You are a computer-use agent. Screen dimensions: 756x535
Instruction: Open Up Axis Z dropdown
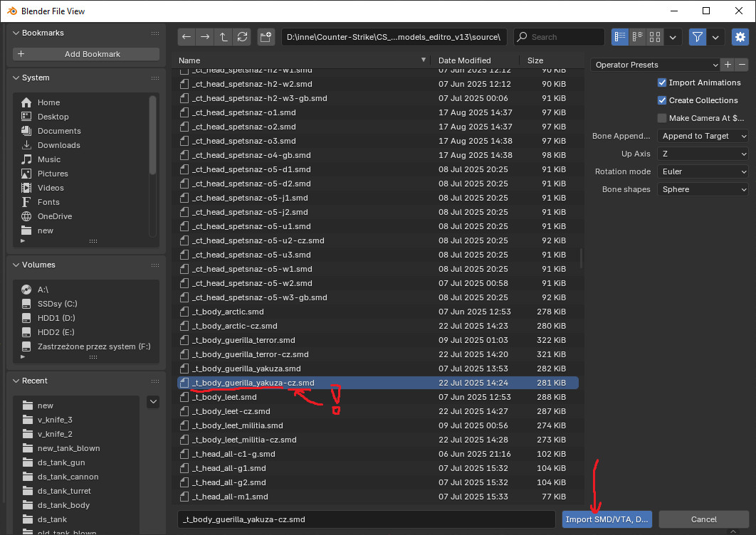703,154
